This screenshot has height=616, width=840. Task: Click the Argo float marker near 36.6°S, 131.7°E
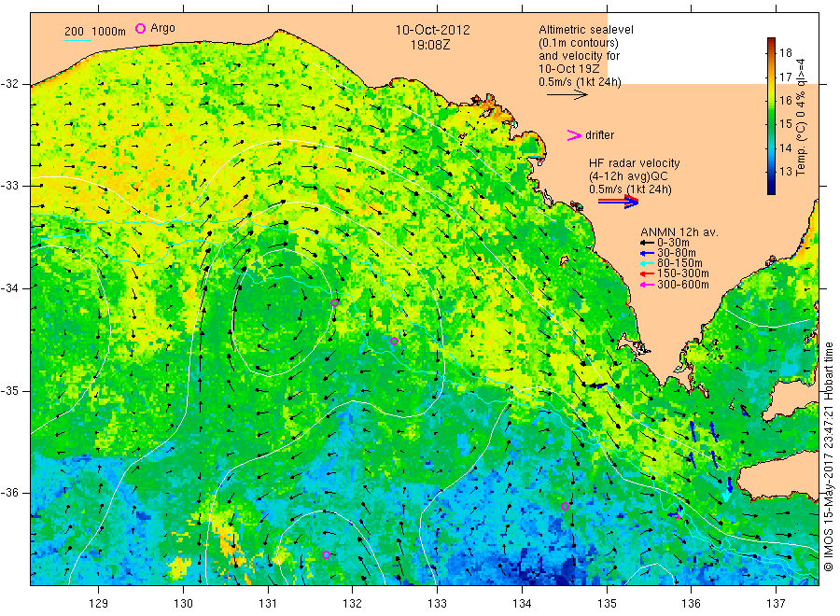pyautogui.click(x=326, y=554)
